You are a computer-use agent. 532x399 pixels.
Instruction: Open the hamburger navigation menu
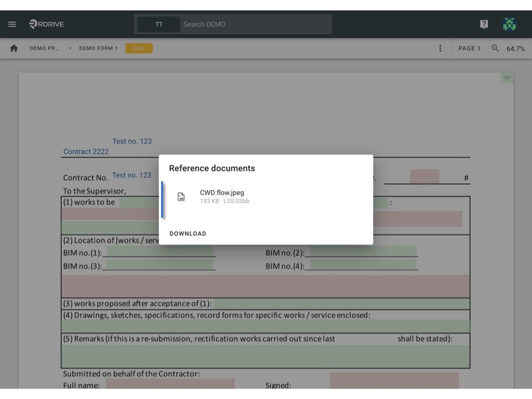[x=12, y=24]
